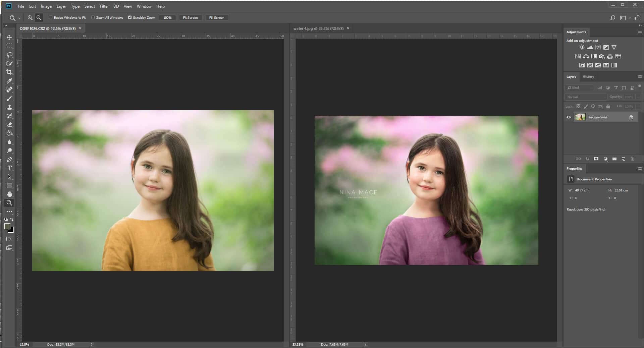Open the Layers panel menu
The width and height of the screenshot is (644, 348).
[640, 77]
